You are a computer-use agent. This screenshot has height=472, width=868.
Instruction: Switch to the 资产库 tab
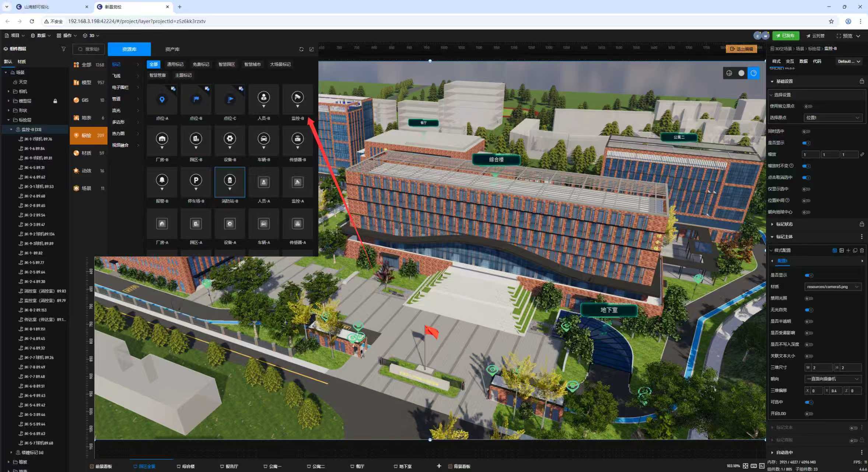click(x=172, y=49)
